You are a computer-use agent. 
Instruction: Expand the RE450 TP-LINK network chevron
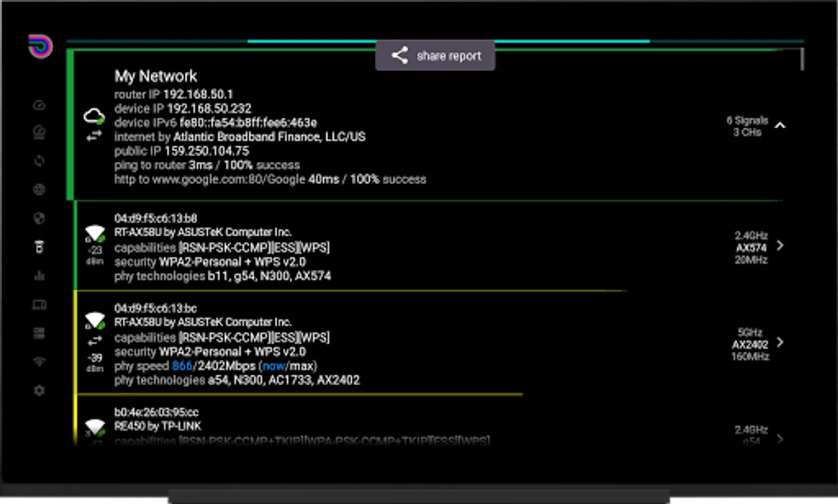780,439
